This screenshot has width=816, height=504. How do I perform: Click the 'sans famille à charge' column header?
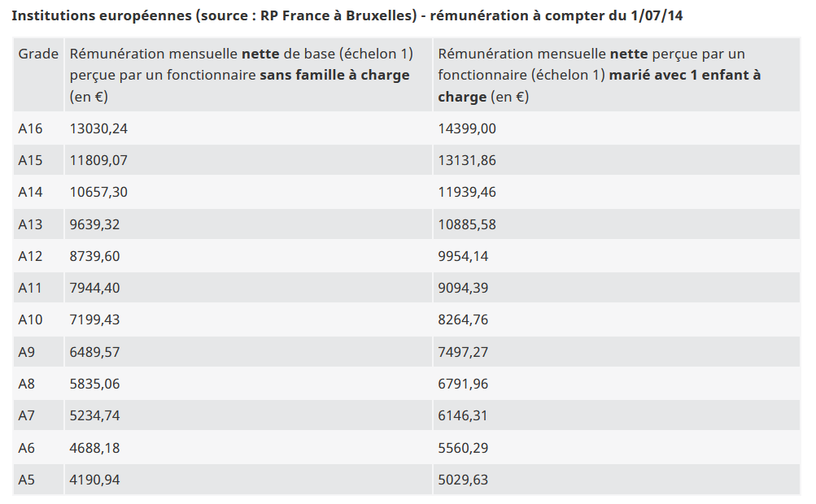pos(242,75)
